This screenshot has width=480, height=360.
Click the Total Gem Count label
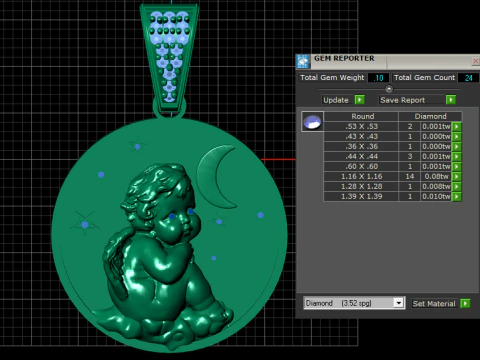pos(424,78)
